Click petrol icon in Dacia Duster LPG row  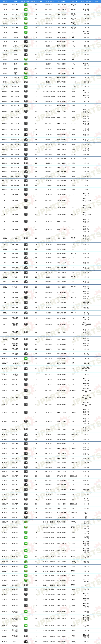[x=26, y=5]
